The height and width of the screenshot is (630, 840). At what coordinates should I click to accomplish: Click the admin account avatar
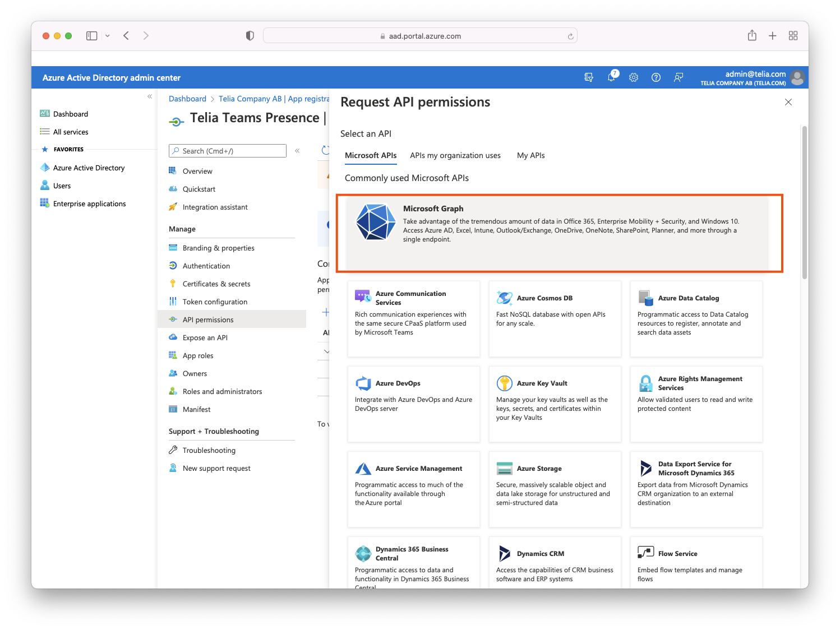point(797,77)
